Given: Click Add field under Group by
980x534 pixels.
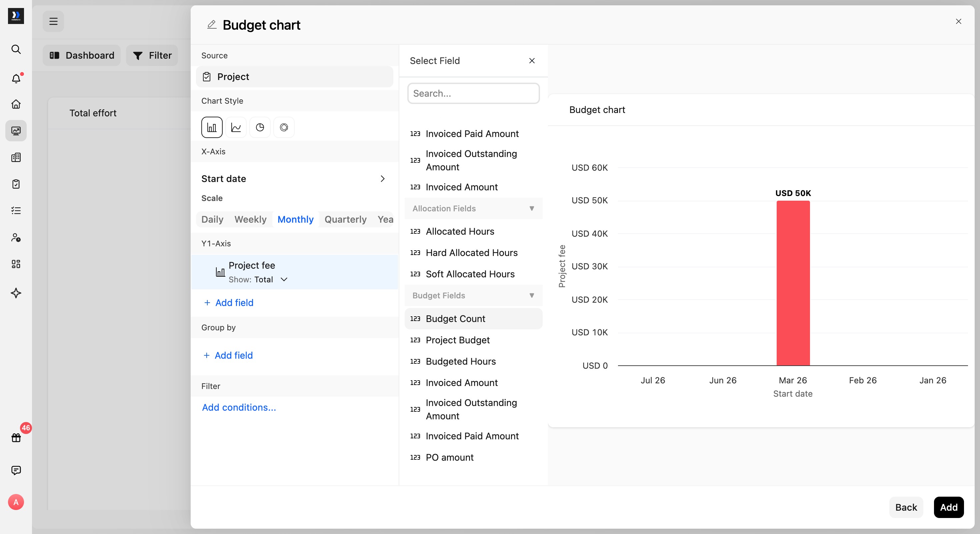Looking at the screenshot, I should 228,355.
